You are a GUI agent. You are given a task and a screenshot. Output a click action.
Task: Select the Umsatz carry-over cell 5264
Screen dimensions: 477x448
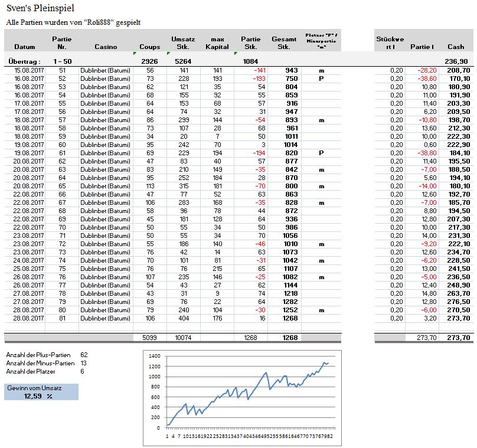coord(183,61)
